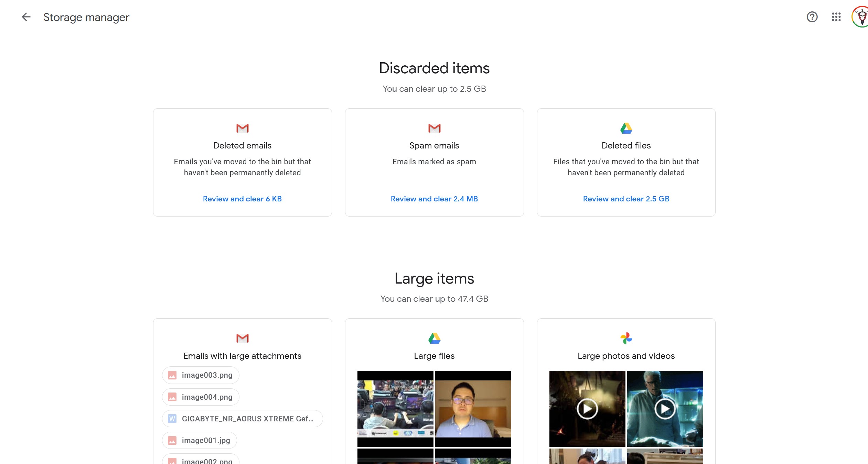Click the Gmail icon above Spam emails
The image size is (868, 464).
[x=434, y=128]
